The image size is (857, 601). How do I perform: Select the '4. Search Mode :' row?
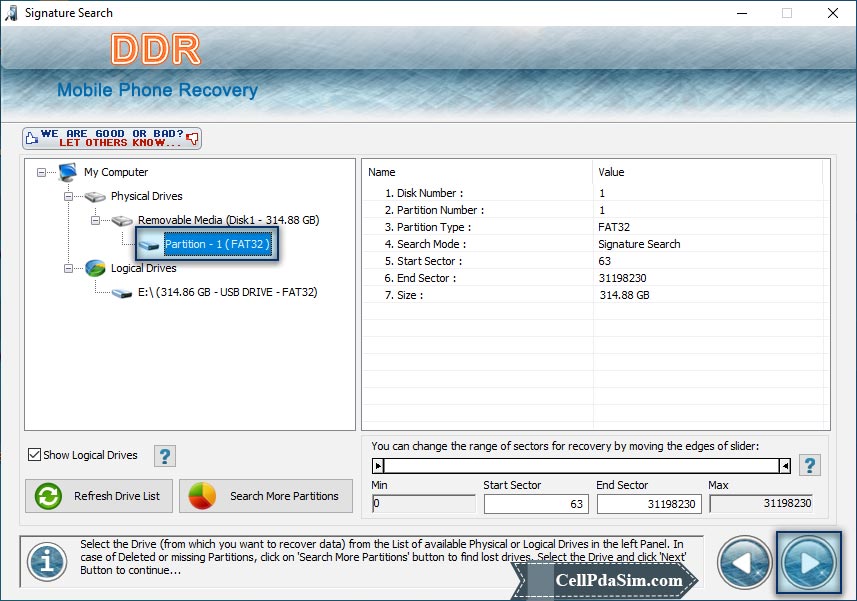(593, 244)
